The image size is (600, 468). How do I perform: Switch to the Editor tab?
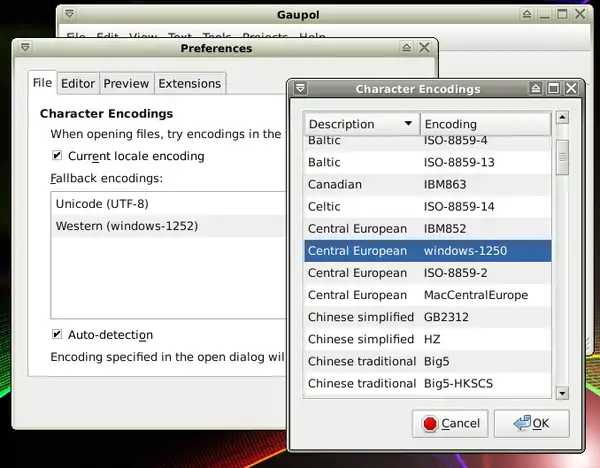(78, 84)
